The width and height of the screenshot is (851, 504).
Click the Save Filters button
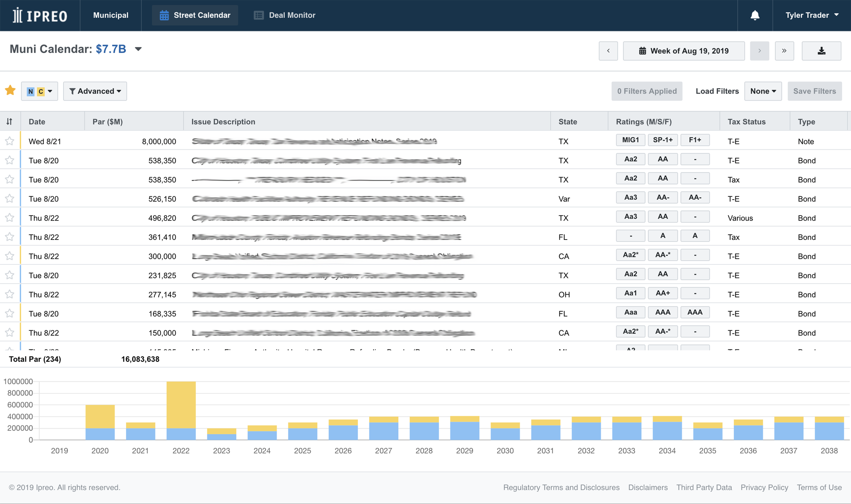[x=814, y=91]
